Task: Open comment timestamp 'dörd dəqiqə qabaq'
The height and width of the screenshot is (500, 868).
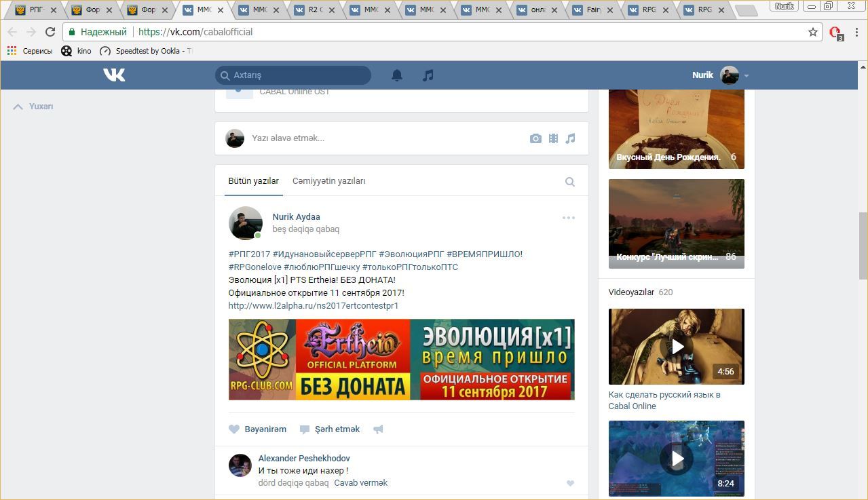Action: pos(293,483)
